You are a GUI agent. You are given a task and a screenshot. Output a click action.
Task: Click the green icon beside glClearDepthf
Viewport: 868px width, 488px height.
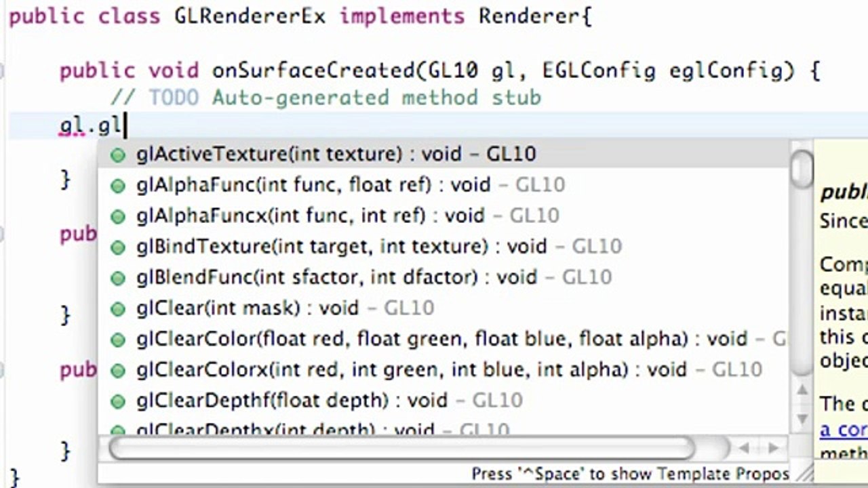pos(118,401)
